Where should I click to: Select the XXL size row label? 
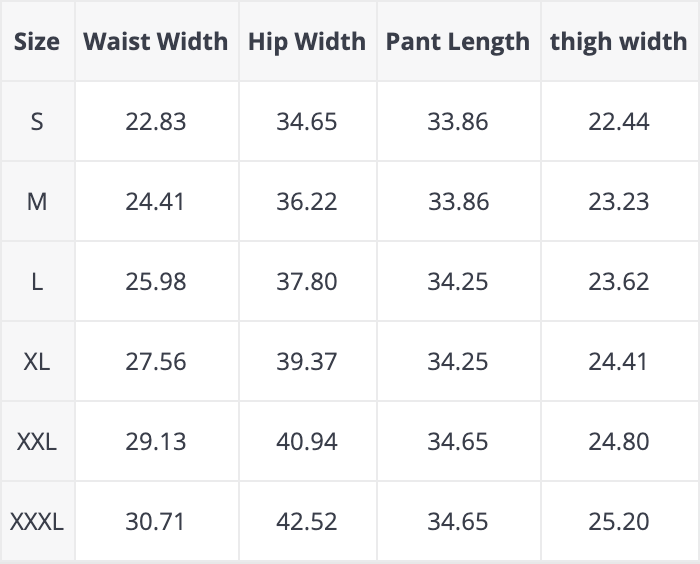tap(37, 441)
